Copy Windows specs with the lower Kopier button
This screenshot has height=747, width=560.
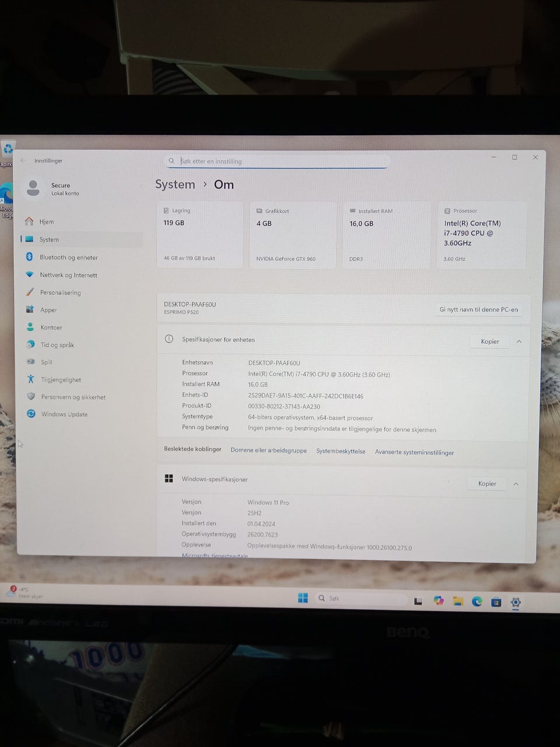tap(487, 483)
